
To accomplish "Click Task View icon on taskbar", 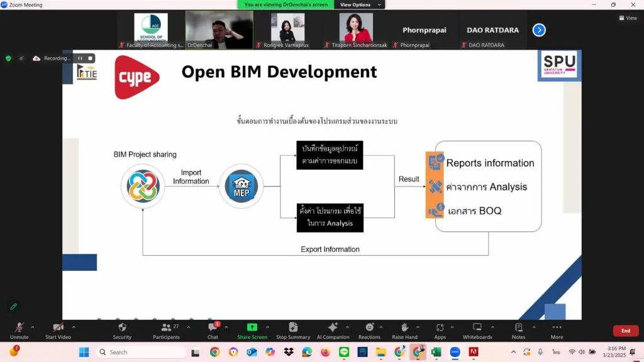I will [196, 352].
